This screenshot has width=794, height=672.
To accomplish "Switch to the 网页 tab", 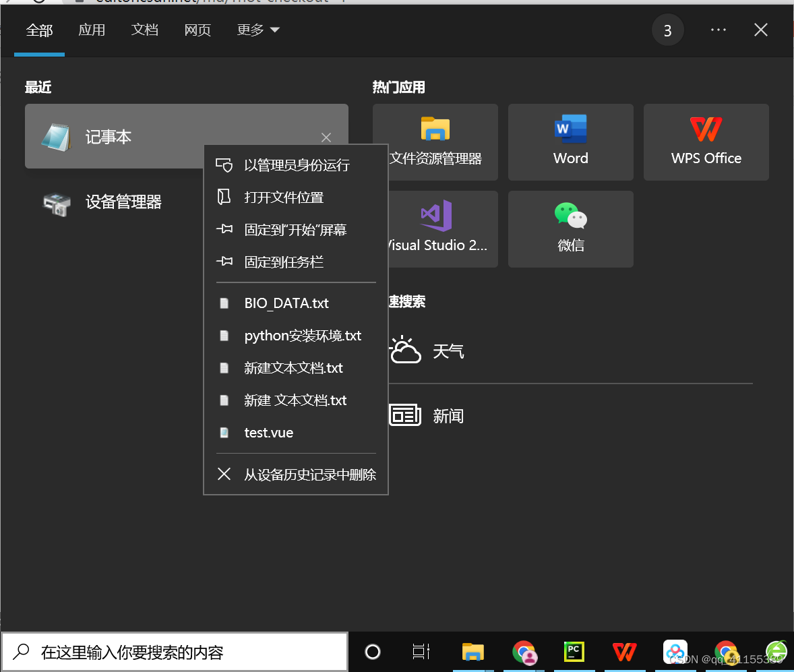I will (197, 30).
